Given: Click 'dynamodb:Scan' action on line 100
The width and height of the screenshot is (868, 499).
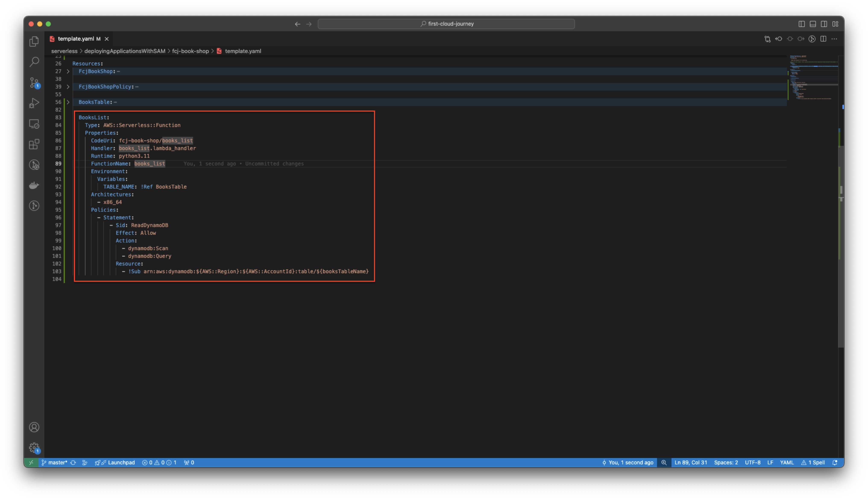Looking at the screenshot, I should pos(148,248).
